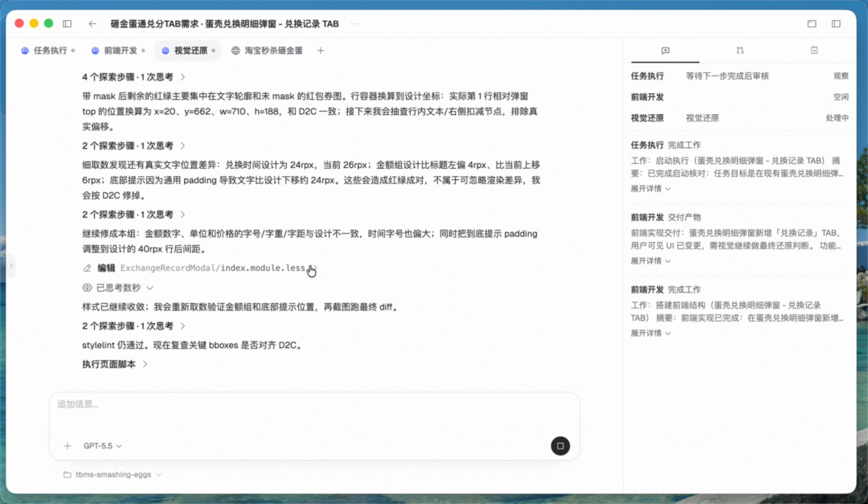Click the agent icon on 任务执行 tab
Viewport: 868px width, 504px height.
coord(25,51)
